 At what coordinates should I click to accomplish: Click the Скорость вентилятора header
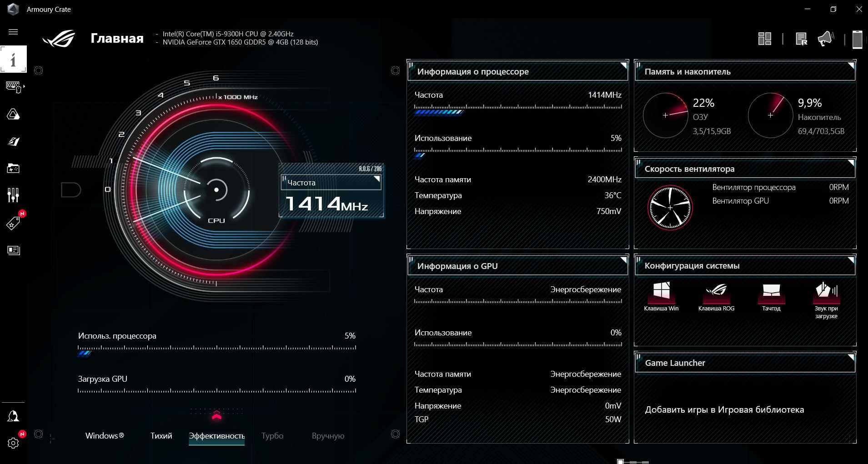point(745,169)
